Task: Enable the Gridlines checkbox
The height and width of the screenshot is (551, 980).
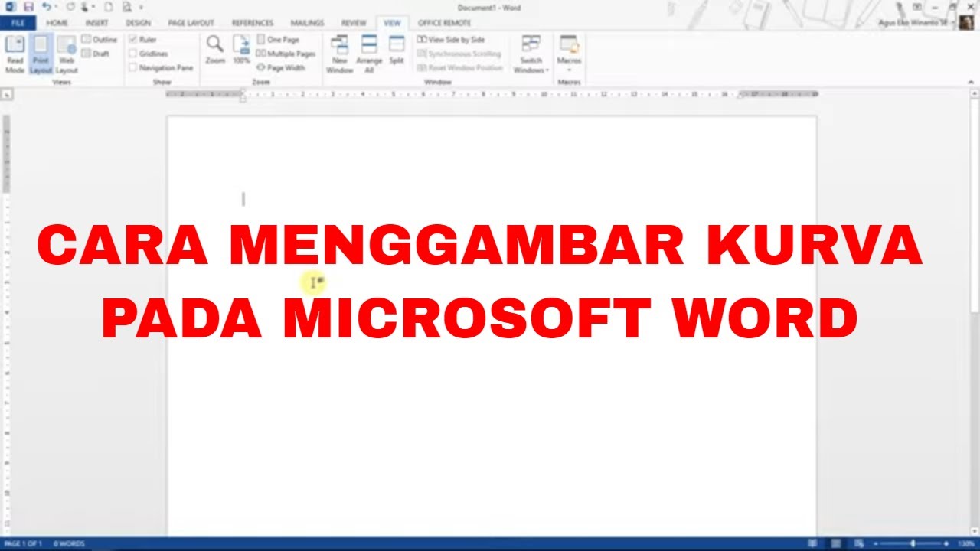Action: 133,54
